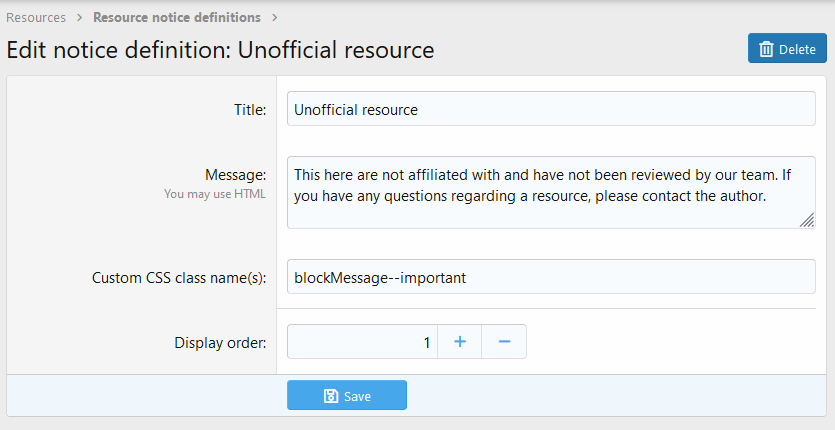
Task: Click the resize handle of Message box
Action: [x=807, y=221]
